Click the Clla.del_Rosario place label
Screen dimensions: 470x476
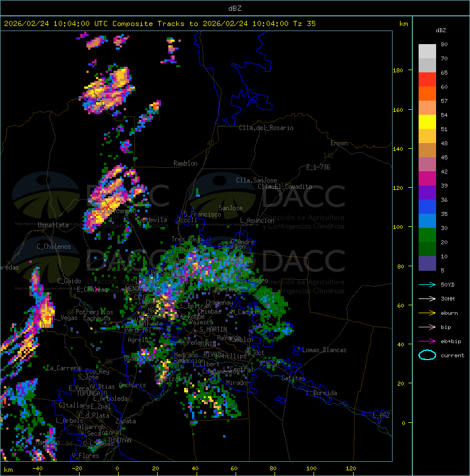tap(266, 128)
